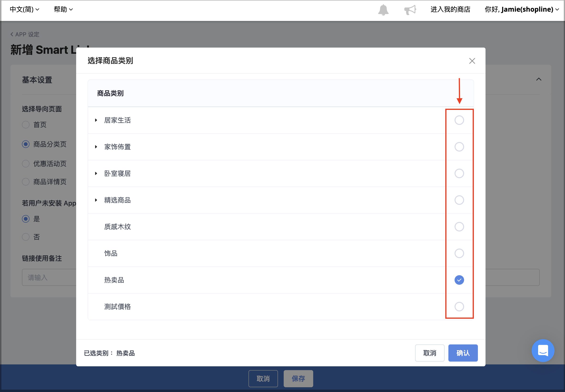Select the 饰品 radio button

pyautogui.click(x=459, y=253)
